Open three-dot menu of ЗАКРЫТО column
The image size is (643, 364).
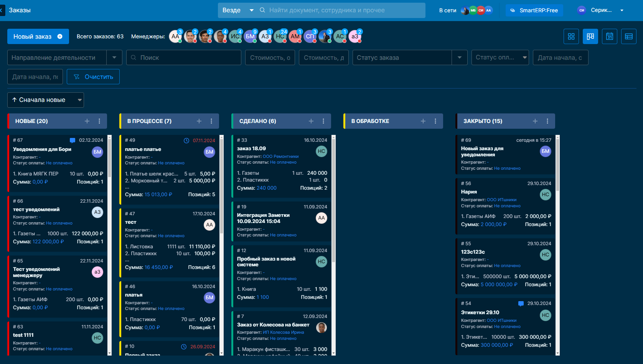[x=547, y=121]
